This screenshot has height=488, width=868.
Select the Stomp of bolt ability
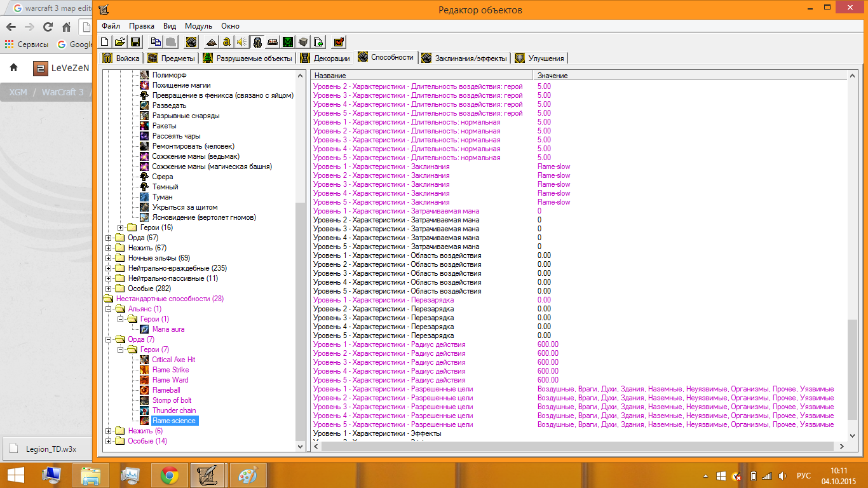pyautogui.click(x=172, y=400)
